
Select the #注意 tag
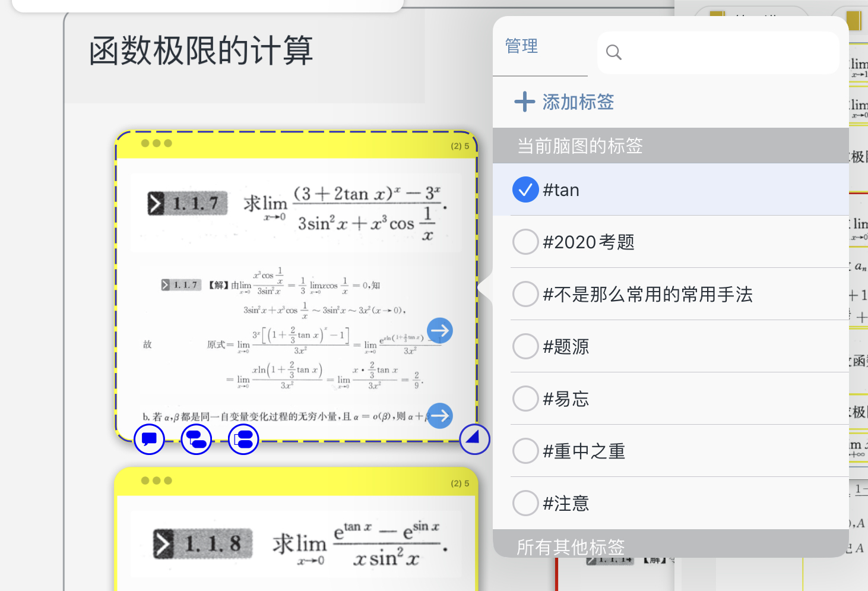(525, 503)
